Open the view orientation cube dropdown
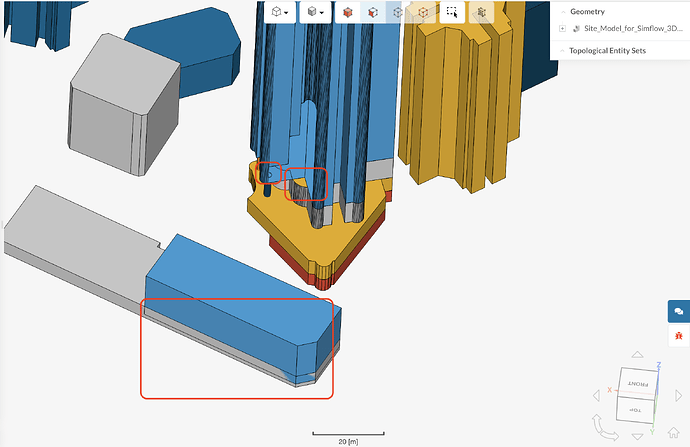 [x=280, y=12]
